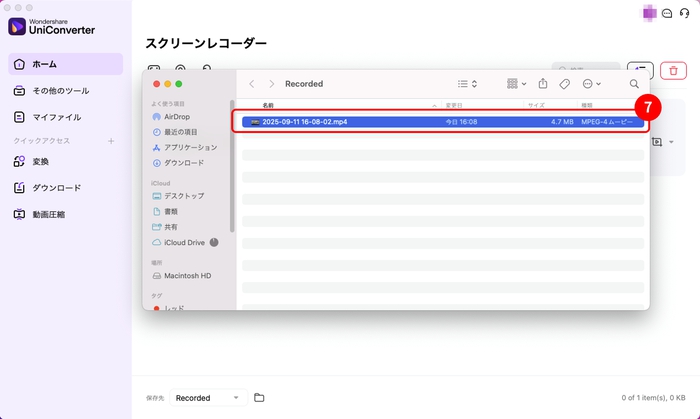Open the ダウンロード quick access item

point(56,187)
